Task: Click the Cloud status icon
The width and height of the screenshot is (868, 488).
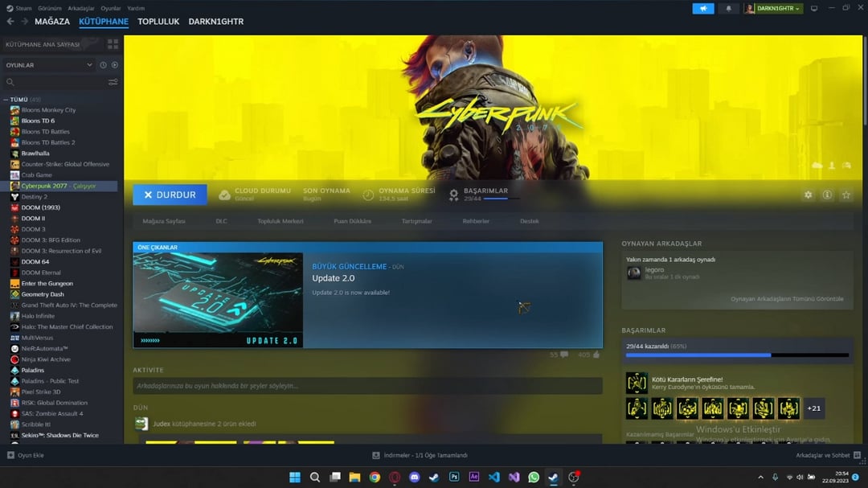Action: (224, 195)
